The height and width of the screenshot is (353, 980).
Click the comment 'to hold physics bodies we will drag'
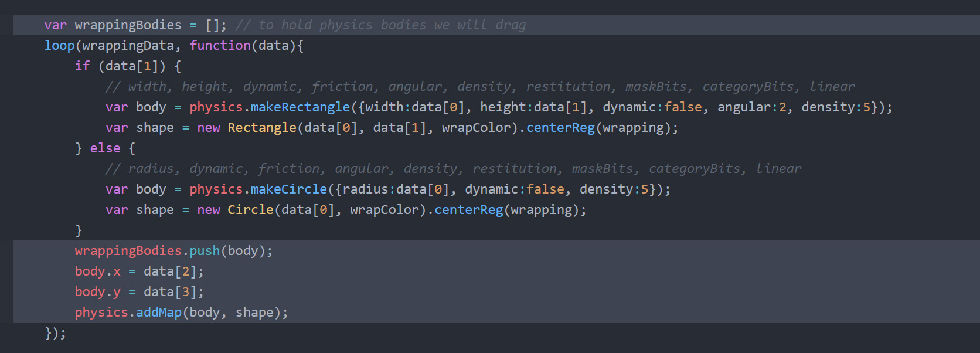click(x=380, y=25)
